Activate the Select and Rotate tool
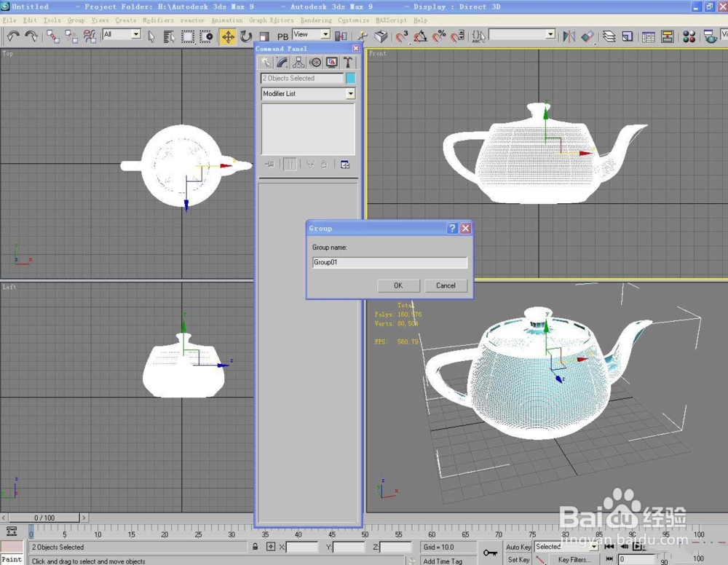The width and height of the screenshot is (728, 565). click(x=246, y=36)
